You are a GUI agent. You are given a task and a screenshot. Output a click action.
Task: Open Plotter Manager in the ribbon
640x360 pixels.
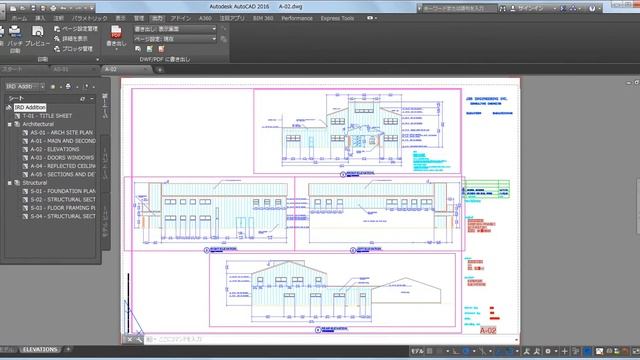[x=73, y=49]
